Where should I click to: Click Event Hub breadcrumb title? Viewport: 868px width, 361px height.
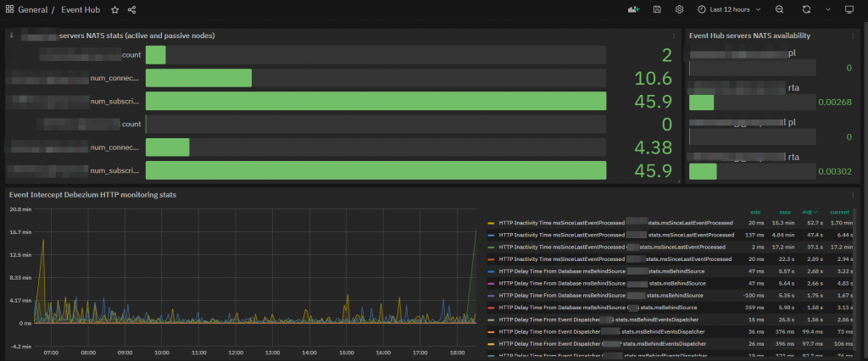click(x=81, y=9)
